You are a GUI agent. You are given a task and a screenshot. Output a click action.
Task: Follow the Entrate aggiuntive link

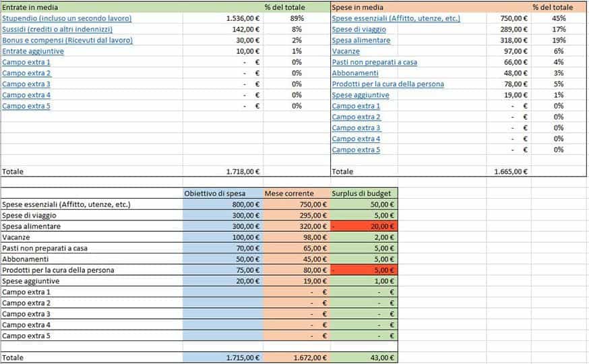[33, 51]
